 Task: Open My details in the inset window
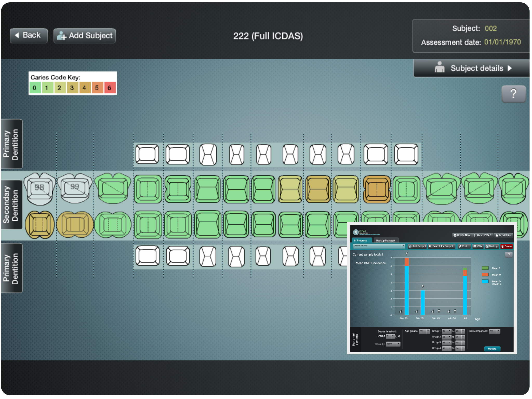pyautogui.click(x=503, y=235)
